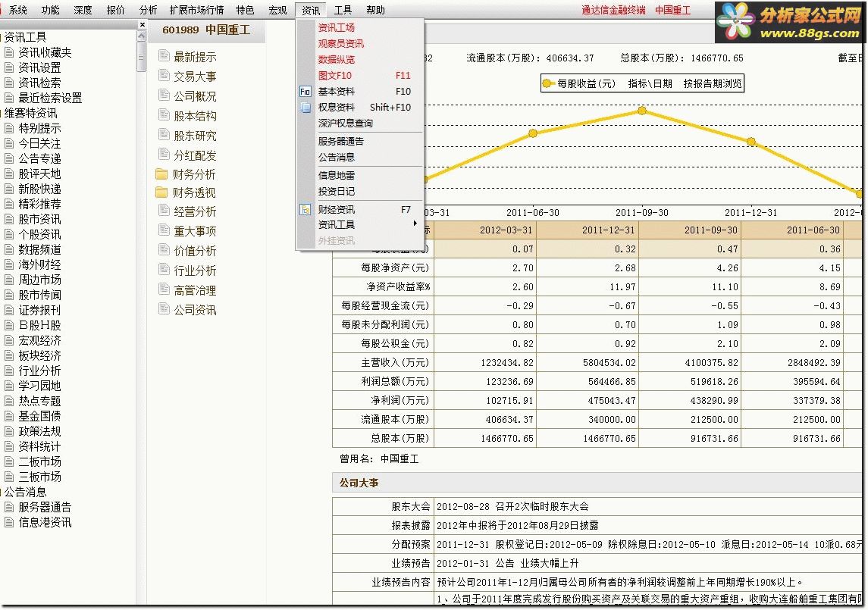This screenshot has width=868, height=610.
Task: Open the 帮助 menu
Action: coord(375,10)
